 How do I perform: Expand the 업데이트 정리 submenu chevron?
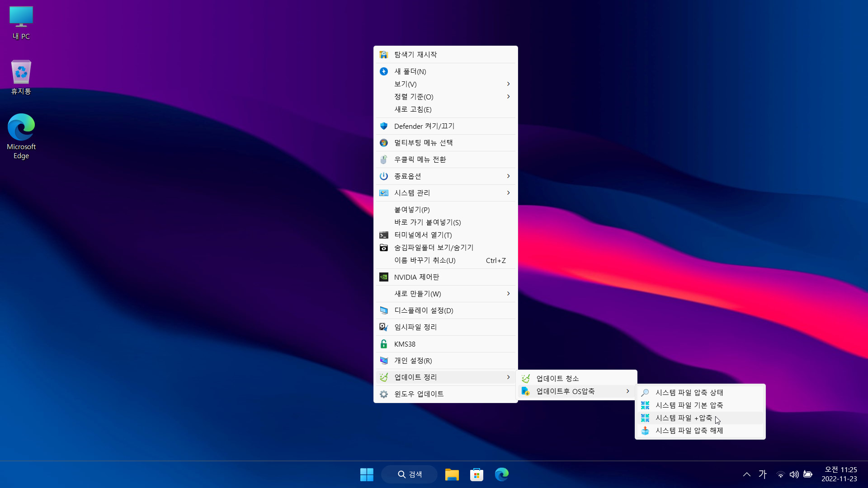coord(509,377)
